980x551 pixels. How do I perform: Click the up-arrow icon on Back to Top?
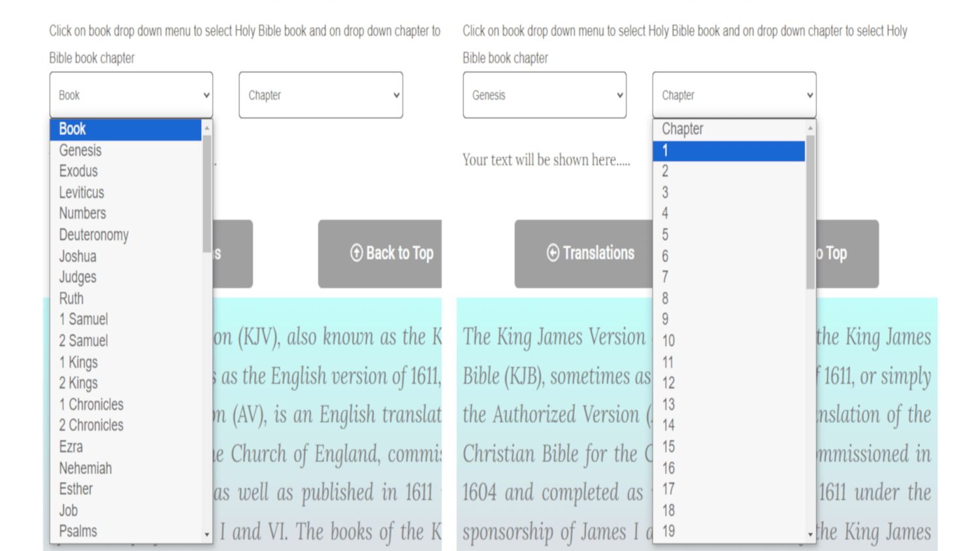pos(357,254)
